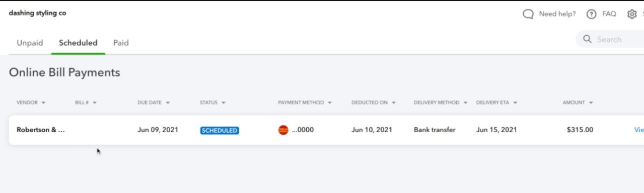Click the FAQ question mark icon

point(591,14)
